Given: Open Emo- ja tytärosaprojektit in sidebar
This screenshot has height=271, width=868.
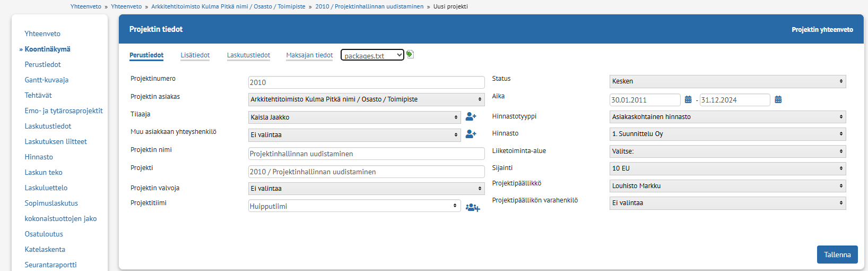Looking at the screenshot, I should (x=64, y=111).
